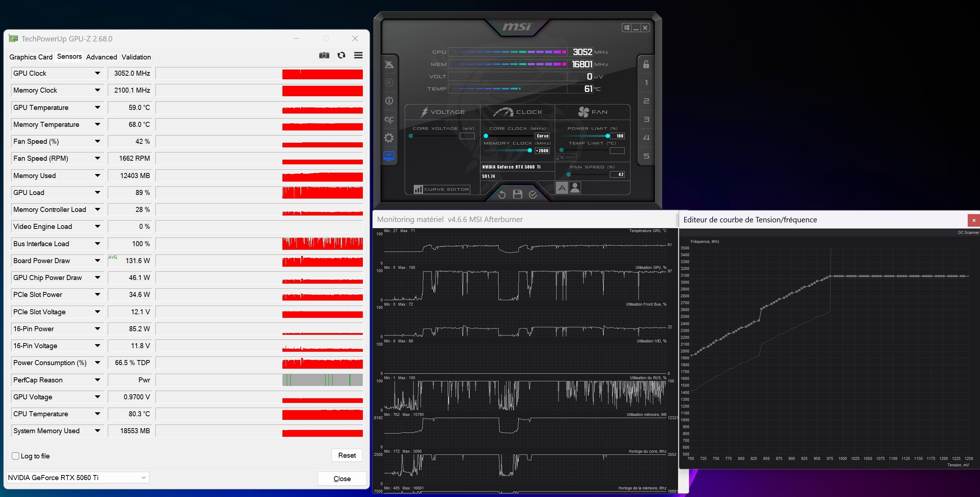Apply settings with the checkmark icon
980x497 pixels.
tap(533, 194)
